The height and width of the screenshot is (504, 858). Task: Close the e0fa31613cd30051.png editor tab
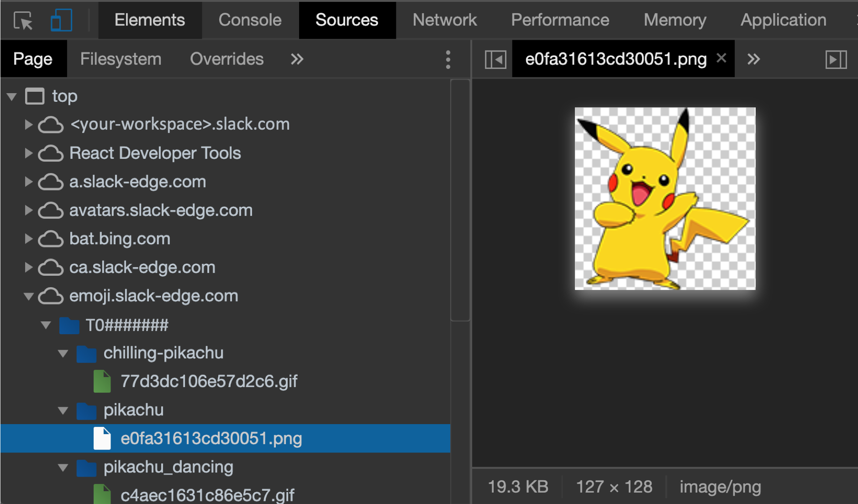pos(721,58)
